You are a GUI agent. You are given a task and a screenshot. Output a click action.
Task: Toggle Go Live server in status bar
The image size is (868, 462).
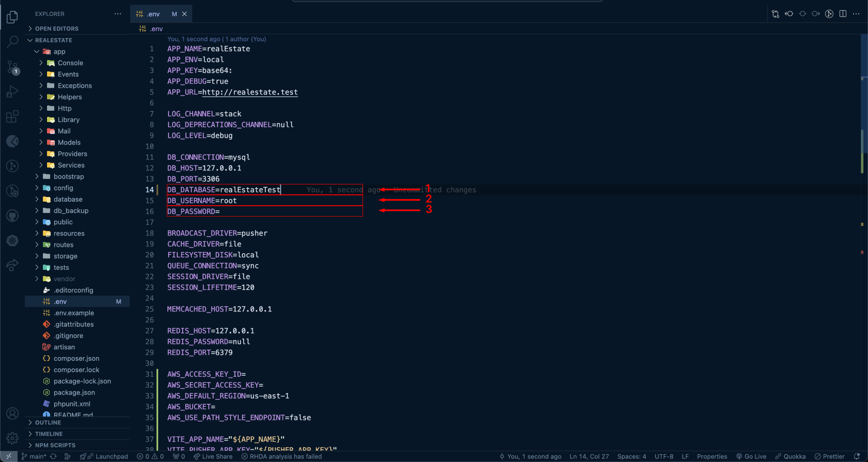coord(751,457)
